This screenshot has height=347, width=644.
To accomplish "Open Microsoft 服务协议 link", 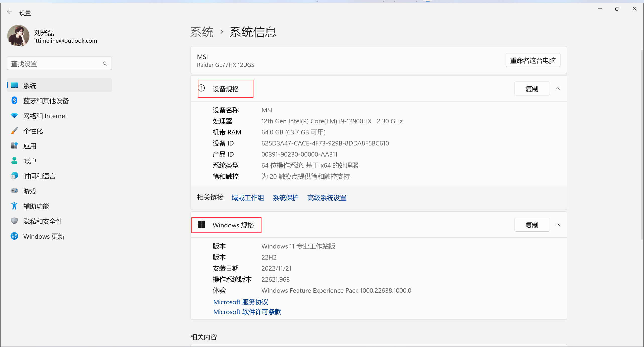I will pos(241,302).
